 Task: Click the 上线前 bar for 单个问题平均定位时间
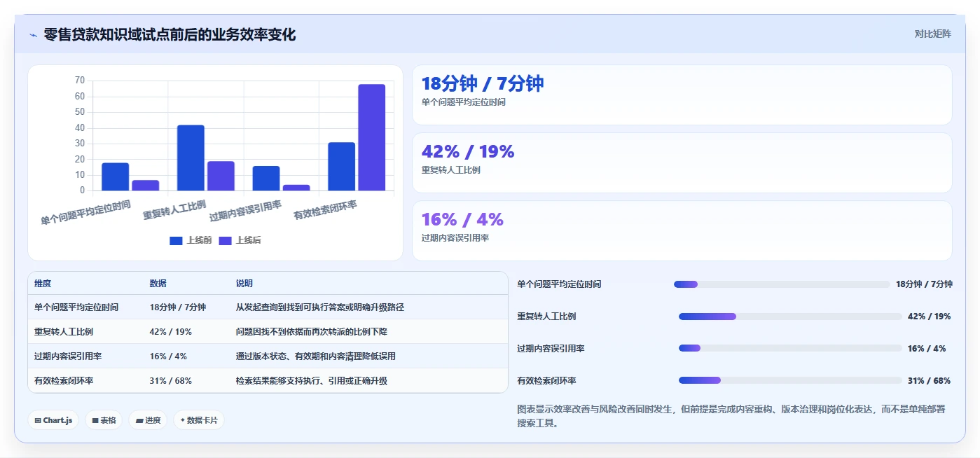coord(116,176)
